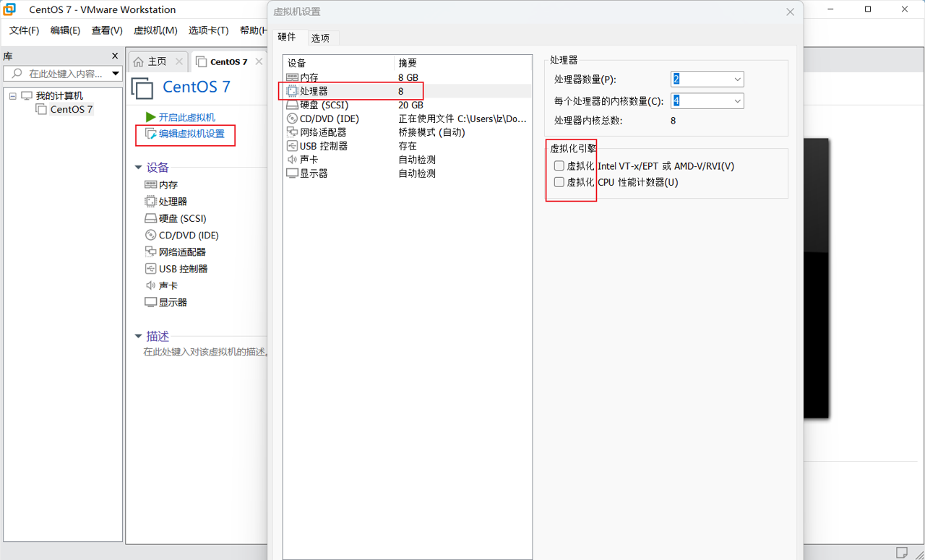Click the memory icon in the hardware device list

pyautogui.click(x=292, y=77)
